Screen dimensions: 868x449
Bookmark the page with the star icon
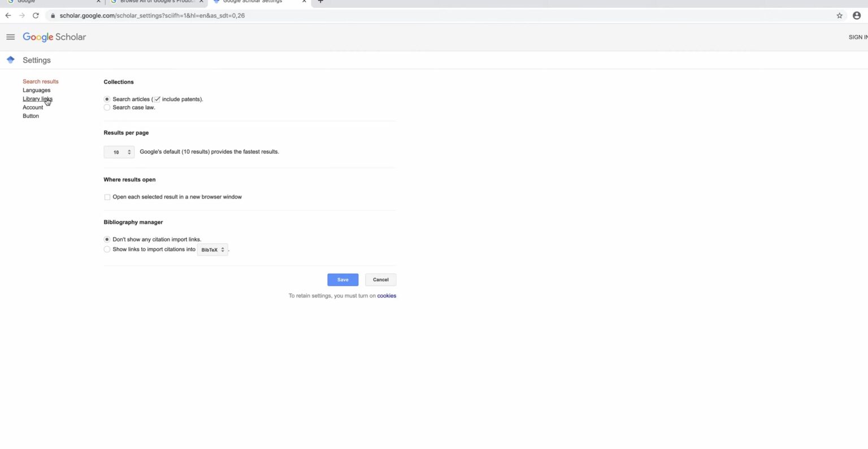click(840, 15)
